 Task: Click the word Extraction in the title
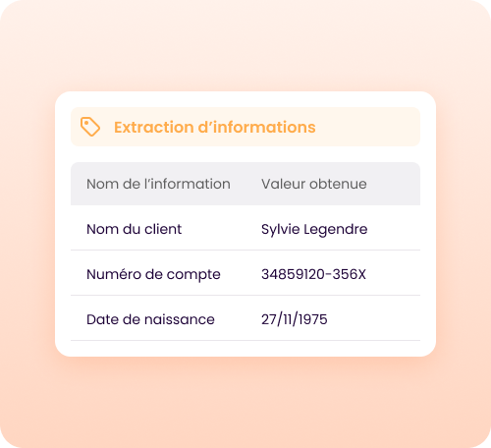coord(154,127)
